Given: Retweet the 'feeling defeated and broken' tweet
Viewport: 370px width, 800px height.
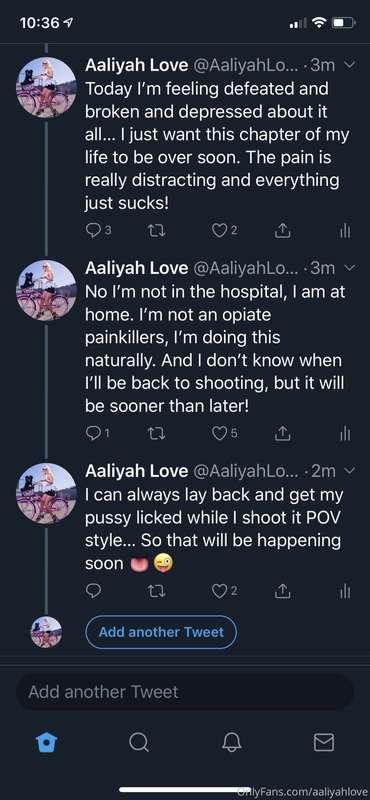Looking at the screenshot, I should (154, 231).
